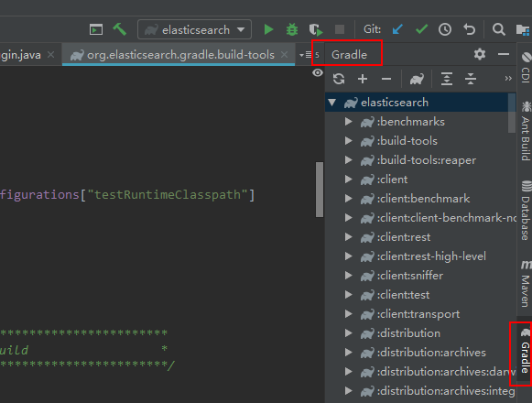Switch to the gin.java editor tab

(20, 55)
